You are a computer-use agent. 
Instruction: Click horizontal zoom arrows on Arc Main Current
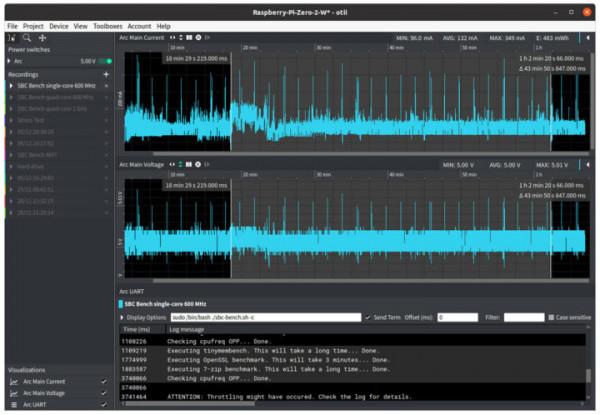coord(171,37)
